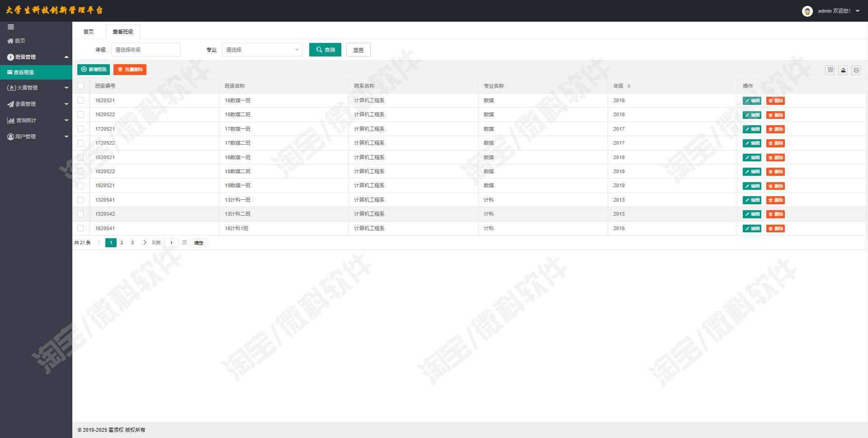Select the 查看班级 tab
The width and height of the screenshot is (868, 438).
123,32
